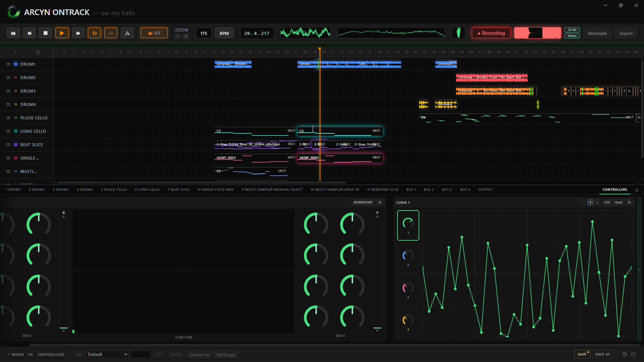Select the blue curve slot 2 knob
This screenshot has height=362, width=644.
[408, 257]
